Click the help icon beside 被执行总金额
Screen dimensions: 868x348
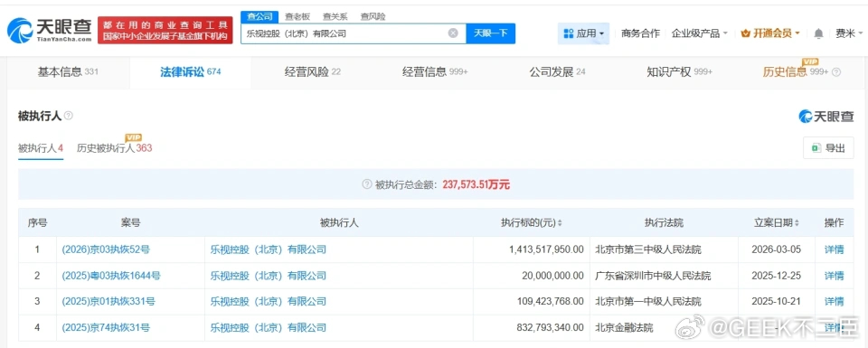(366, 184)
